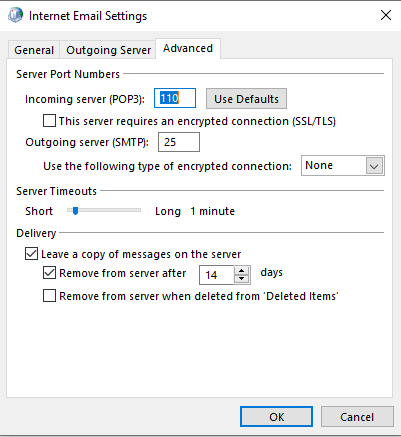Uncheck Leave a copy of messages on the server
401x437 pixels.
tap(31, 254)
